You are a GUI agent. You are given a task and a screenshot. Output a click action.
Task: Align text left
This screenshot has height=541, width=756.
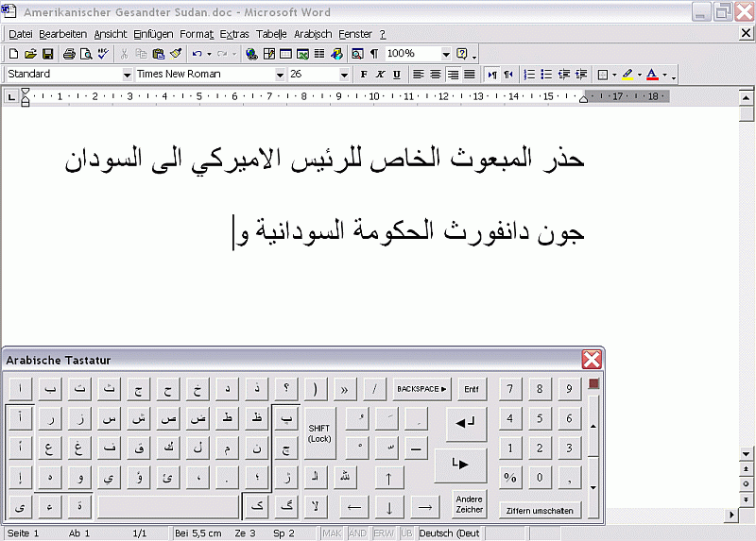tap(419, 75)
